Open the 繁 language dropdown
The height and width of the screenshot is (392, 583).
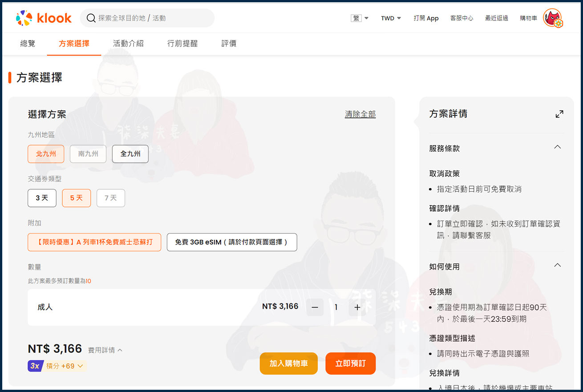point(359,18)
